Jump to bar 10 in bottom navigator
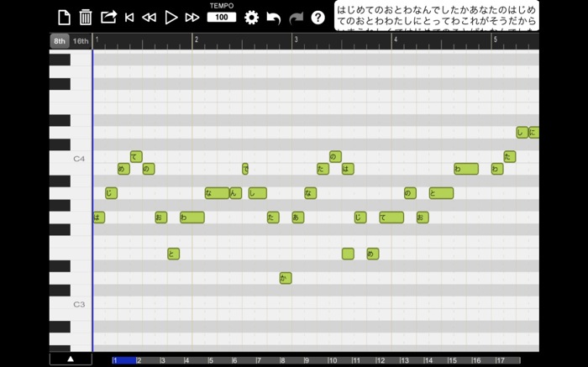This screenshot has width=588, height=367. pos(339,360)
